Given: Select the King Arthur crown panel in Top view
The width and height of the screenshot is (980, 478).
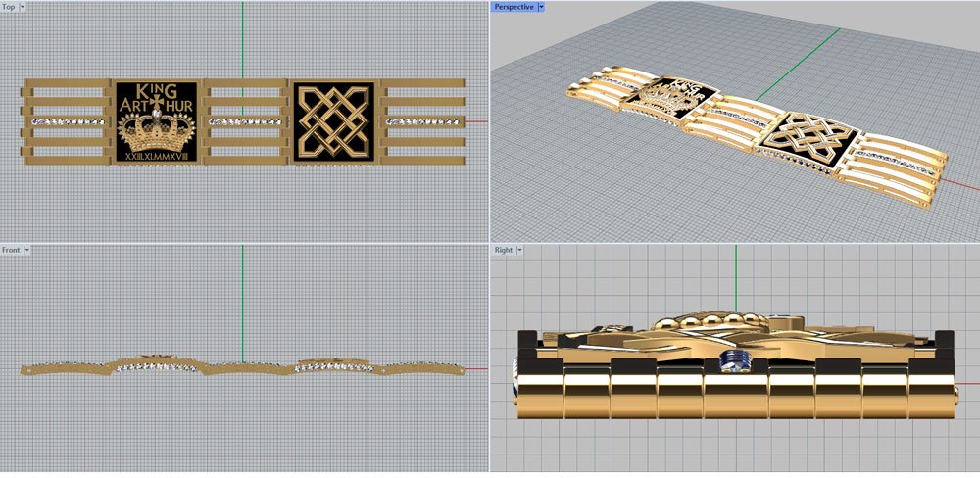Looking at the screenshot, I should 156,121.
